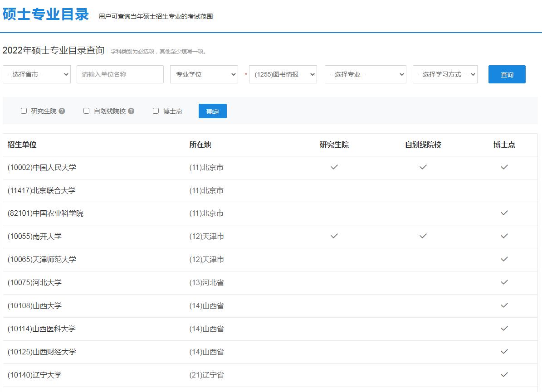Tick the 研究生院 checkbox

click(24, 111)
